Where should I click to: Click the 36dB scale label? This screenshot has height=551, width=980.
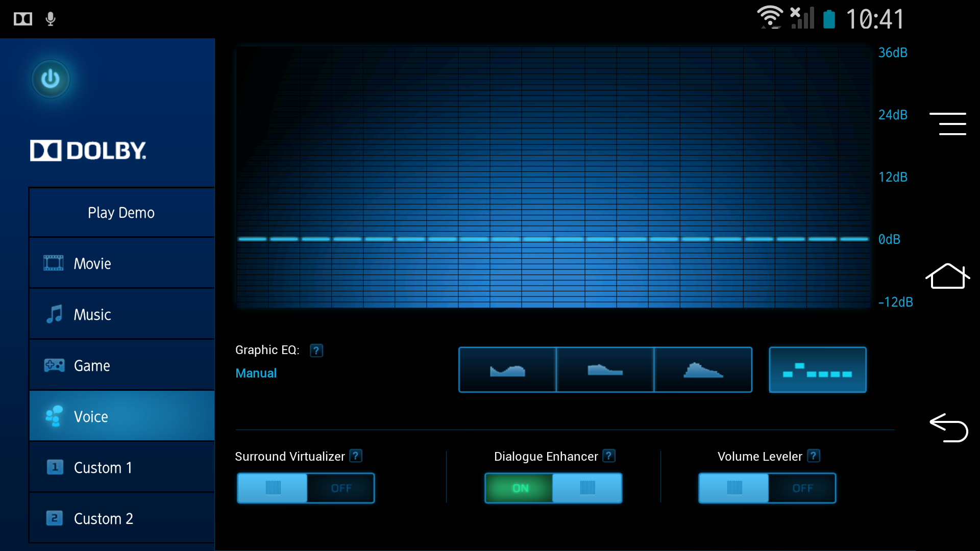click(x=893, y=53)
